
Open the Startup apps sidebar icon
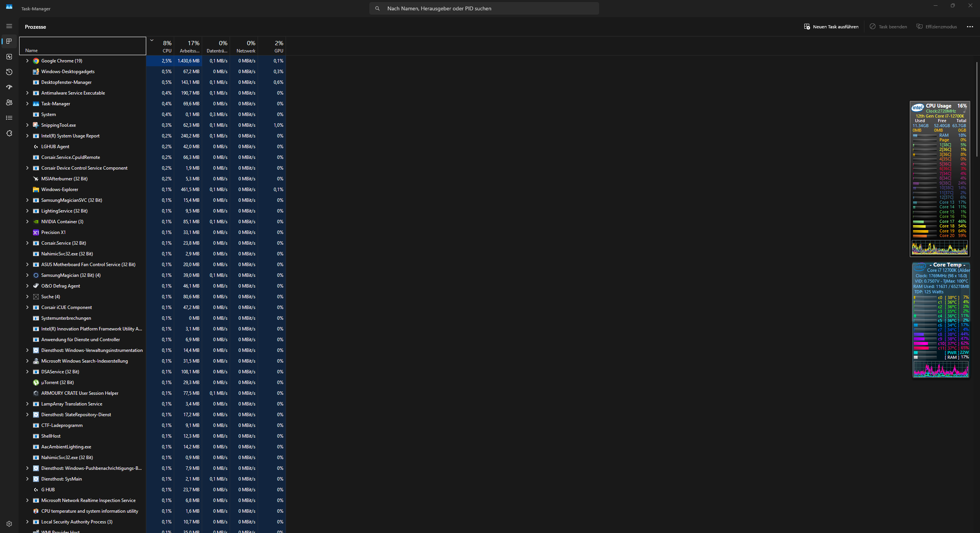point(9,87)
